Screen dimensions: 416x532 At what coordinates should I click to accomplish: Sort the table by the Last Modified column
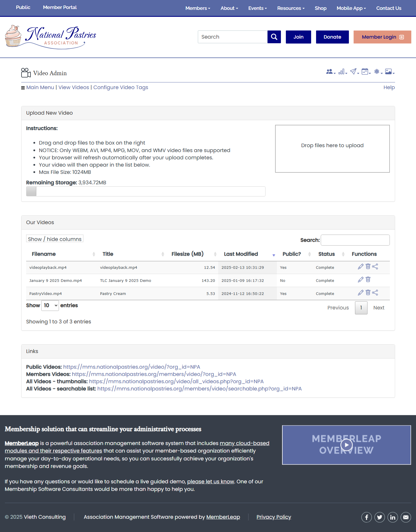click(x=248, y=254)
